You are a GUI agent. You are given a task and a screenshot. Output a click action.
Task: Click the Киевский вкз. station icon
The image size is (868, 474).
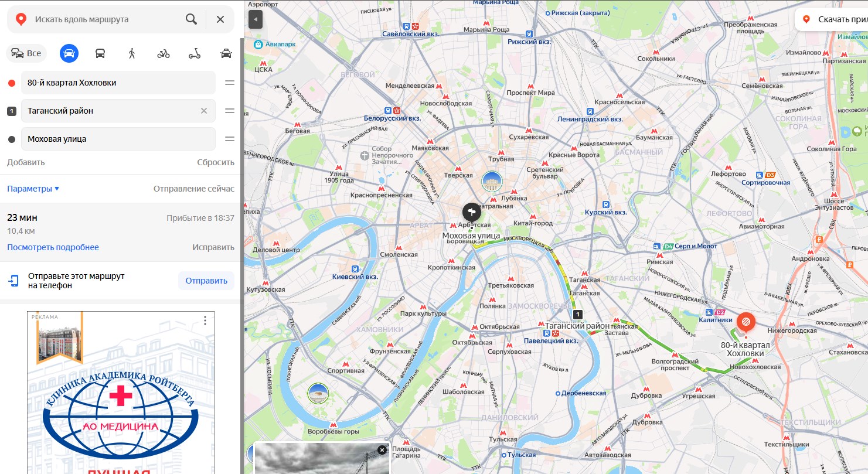(356, 268)
